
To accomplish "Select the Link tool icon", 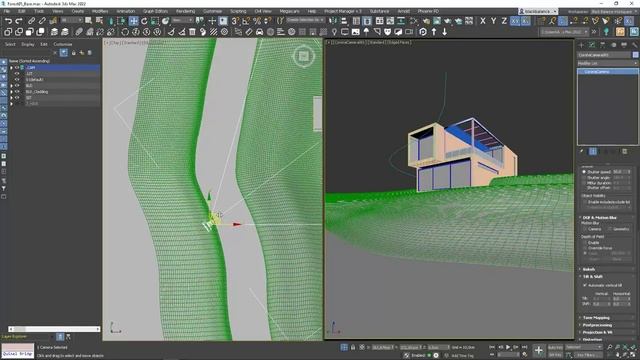I will pos(31,21).
